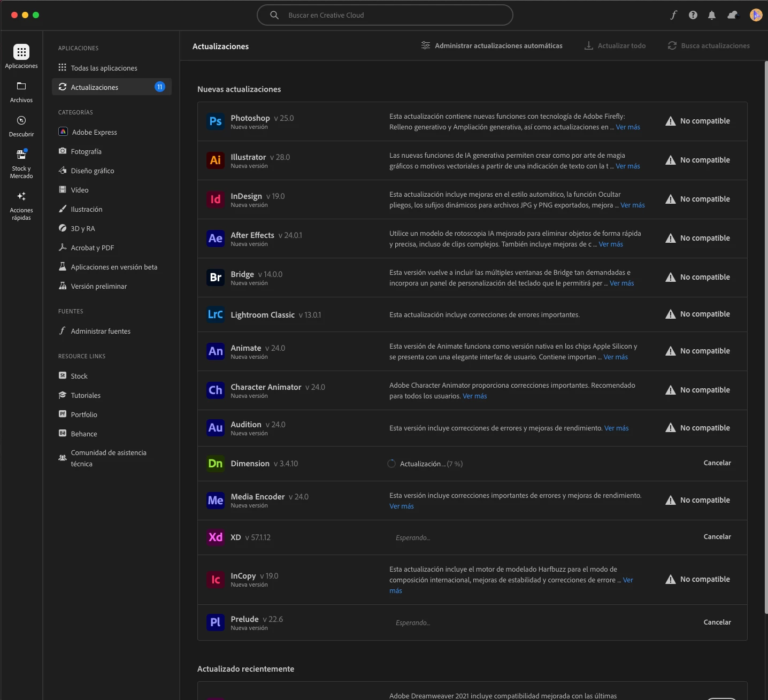This screenshot has width=768, height=700.
Task: Click the Audition app icon
Action: 216,428
